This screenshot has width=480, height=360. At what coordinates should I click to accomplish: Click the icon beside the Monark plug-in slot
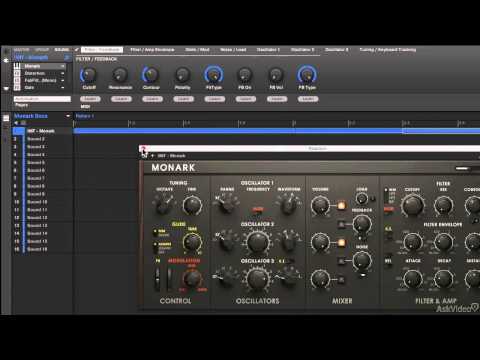[17, 66]
